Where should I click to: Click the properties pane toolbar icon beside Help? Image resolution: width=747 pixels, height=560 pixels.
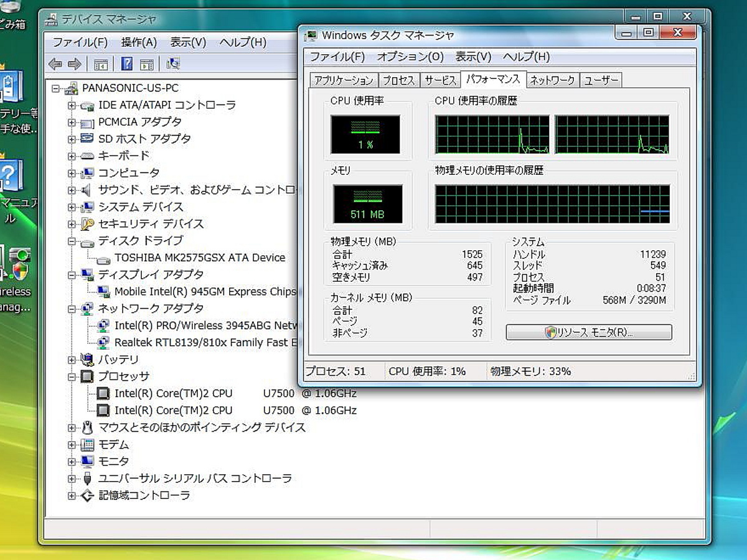[147, 64]
